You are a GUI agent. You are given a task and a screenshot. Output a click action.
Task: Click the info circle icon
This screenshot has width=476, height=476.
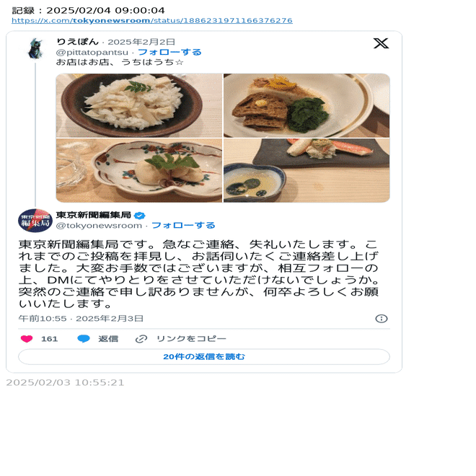click(382, 319)
